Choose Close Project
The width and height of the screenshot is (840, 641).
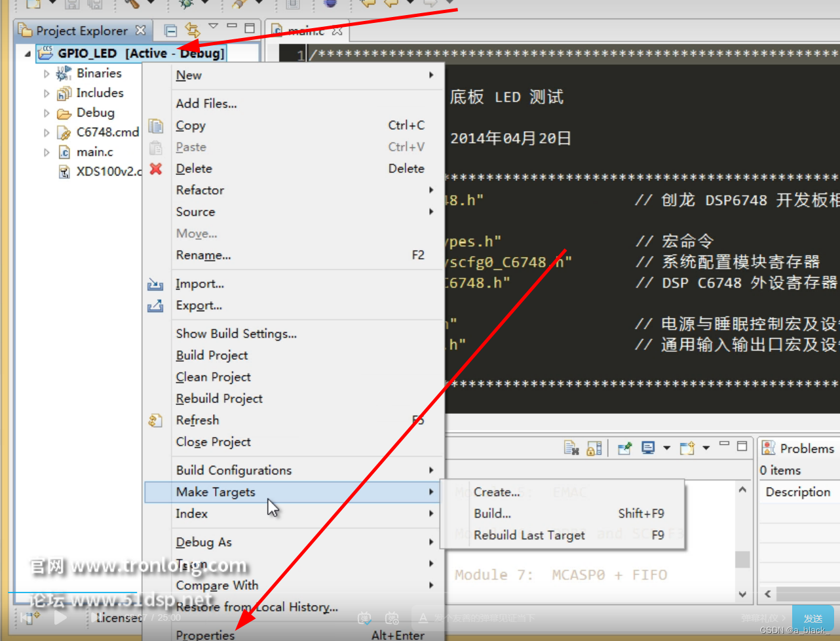point(294,442)
